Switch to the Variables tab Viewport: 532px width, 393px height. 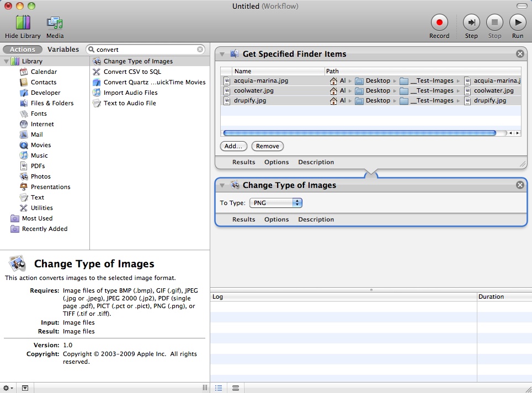click(x=63, y=49)
